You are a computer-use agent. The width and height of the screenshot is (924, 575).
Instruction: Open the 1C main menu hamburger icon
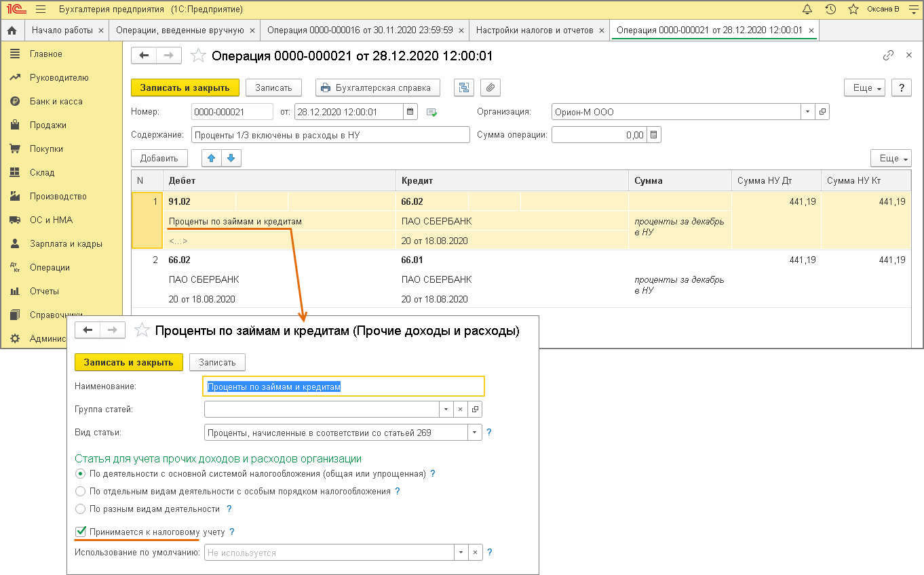pos(40,9)
